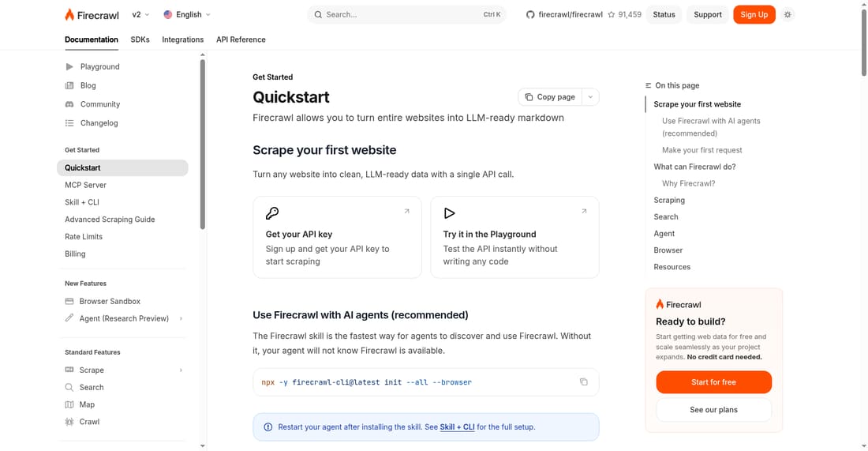The height and width of the screenshot is (451, 868).
Task: Open the v2 version dropdown
Action: tap(140, 14)
